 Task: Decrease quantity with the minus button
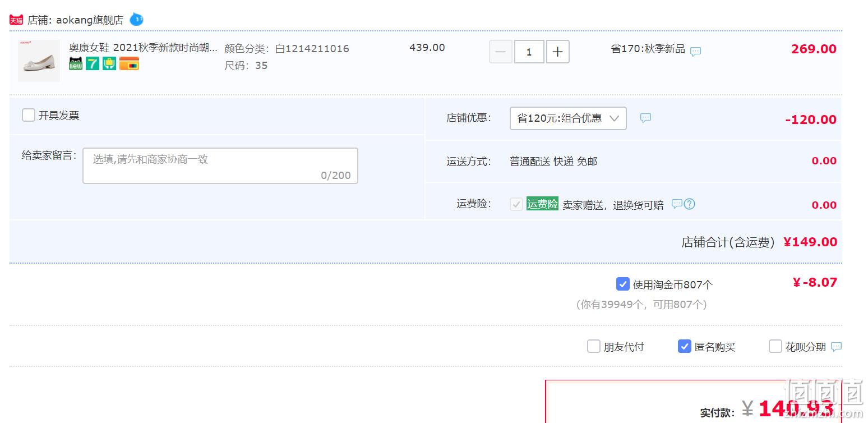(x=501, y=52)
